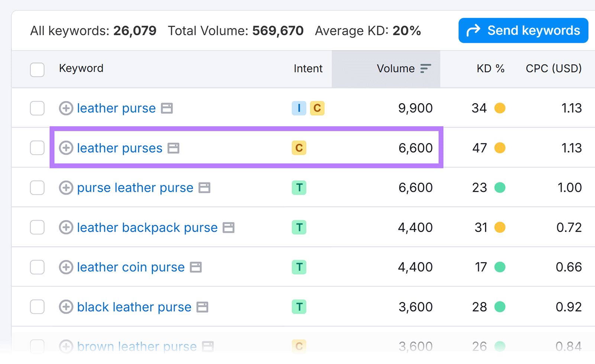Image resolution: width=595 pixels, height=364 pixels.
Task: Sort table by KD % column
Action: (491, 68)
